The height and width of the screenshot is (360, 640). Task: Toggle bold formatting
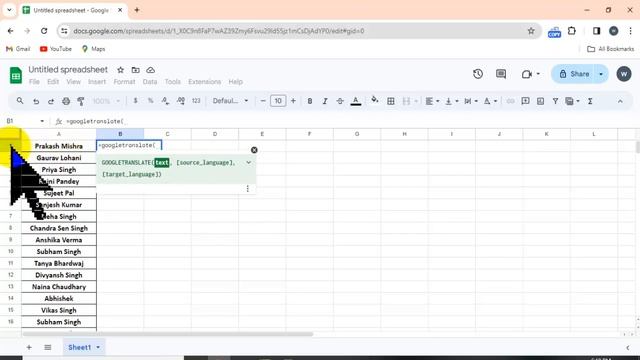[310, 101]
